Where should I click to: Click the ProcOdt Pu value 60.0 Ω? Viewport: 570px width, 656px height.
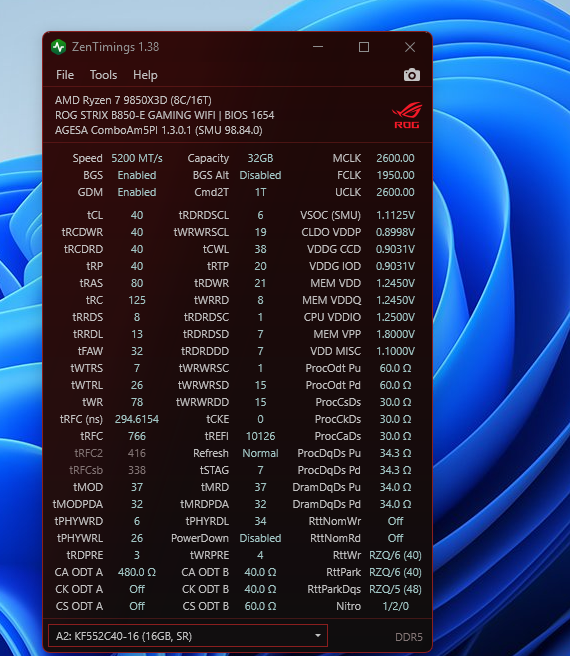point(395,368)
